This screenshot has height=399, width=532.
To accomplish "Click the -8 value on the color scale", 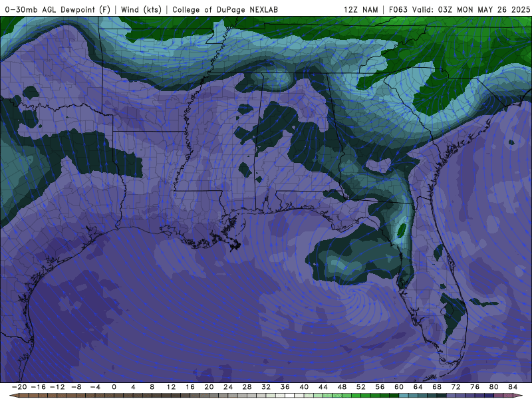I will coord(76,387).
